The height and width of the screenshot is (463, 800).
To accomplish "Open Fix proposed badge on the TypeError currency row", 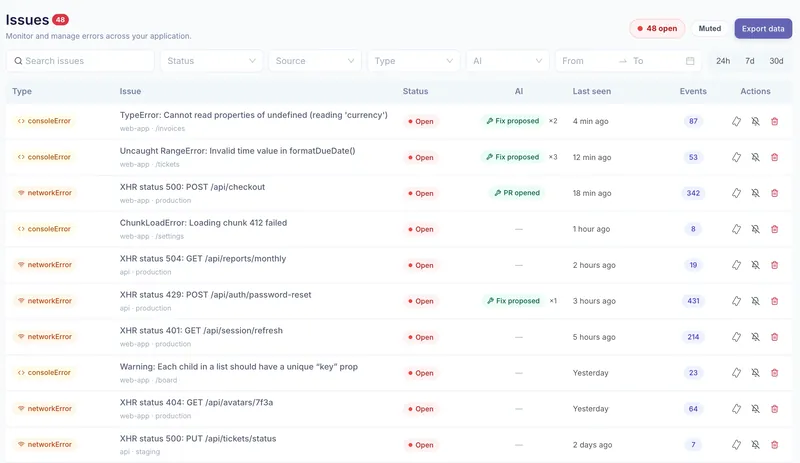I will tap(512, 121).
